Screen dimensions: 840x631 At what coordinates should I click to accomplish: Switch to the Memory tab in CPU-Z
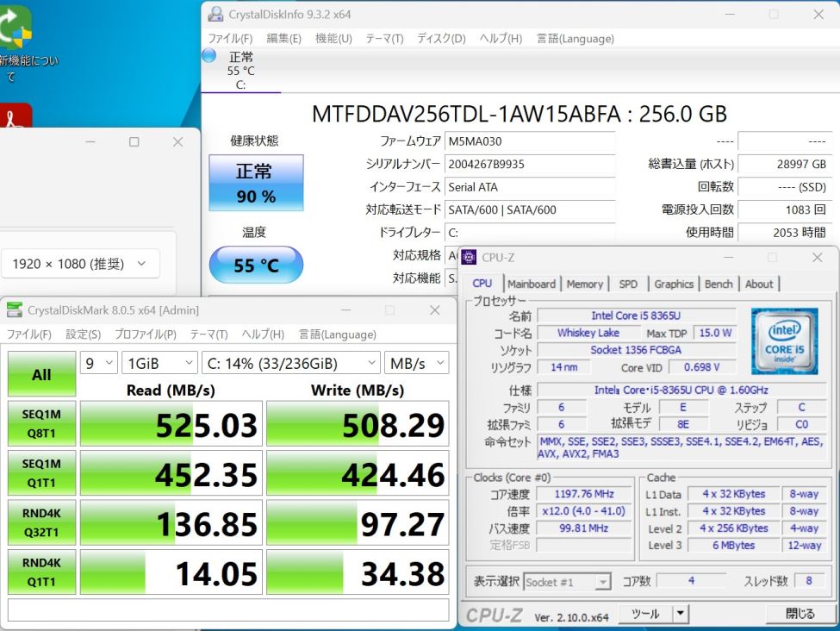pyautogui.click(x=585, y=284)
